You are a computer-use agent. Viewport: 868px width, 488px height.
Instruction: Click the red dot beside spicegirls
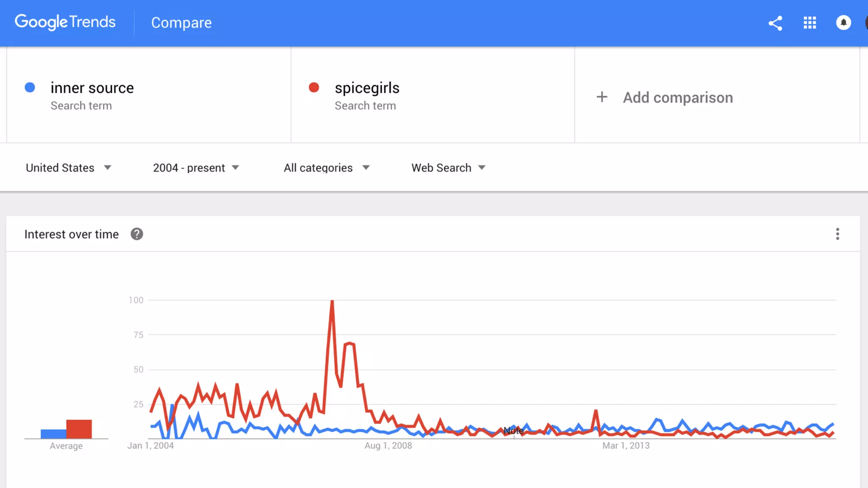pyautogui.click(x=314, y=88)
